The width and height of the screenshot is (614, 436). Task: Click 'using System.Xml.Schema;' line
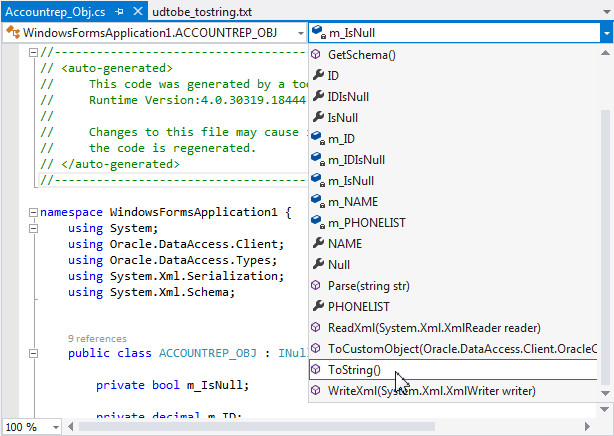[x=152, y=292]
